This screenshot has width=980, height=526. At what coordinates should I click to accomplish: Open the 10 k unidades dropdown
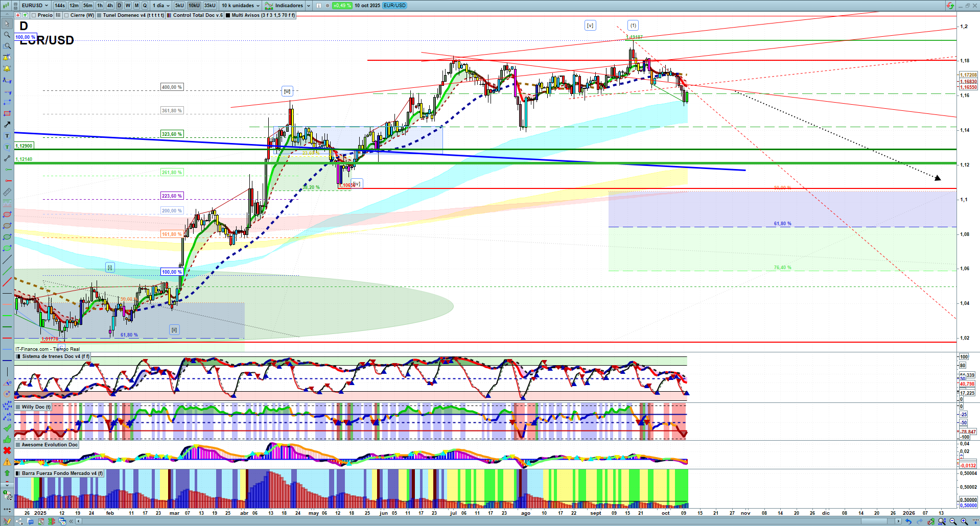240,6
